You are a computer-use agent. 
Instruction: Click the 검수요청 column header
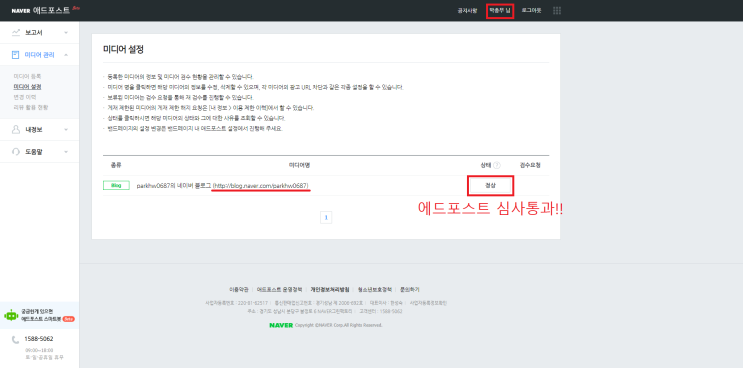click(x=530, y=165)
